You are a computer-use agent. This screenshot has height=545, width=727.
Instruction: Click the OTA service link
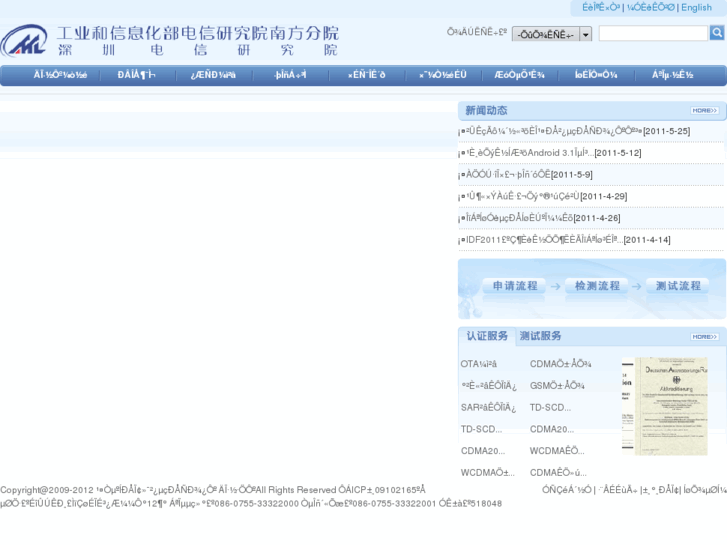478,364
